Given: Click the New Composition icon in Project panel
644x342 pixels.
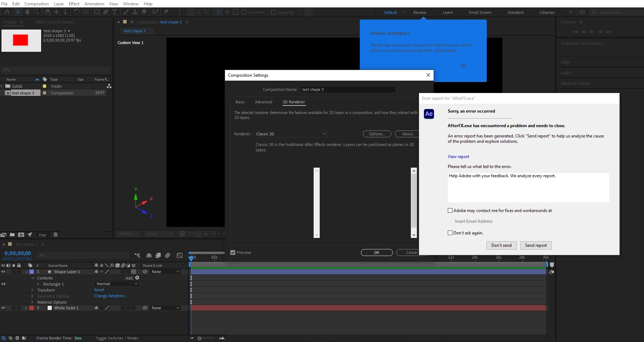Looking at the screenshot, I should 21,235.
